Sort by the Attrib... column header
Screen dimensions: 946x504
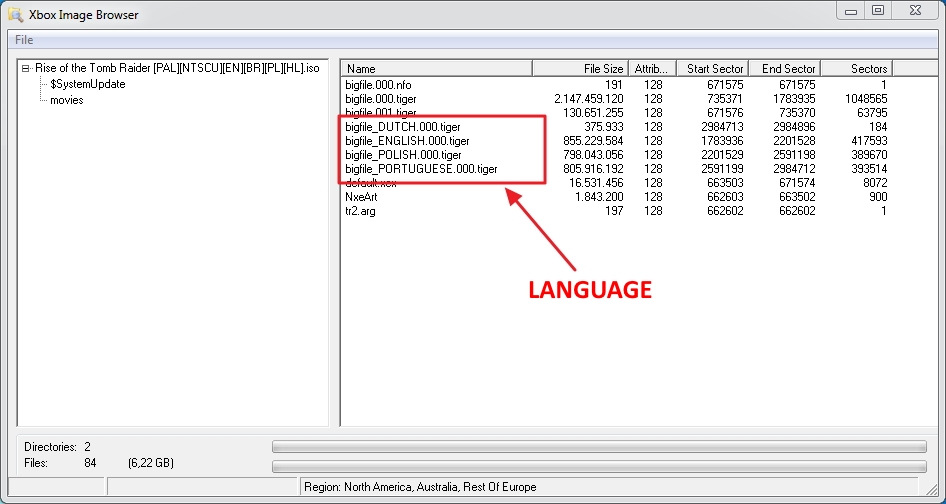[652, 68]
